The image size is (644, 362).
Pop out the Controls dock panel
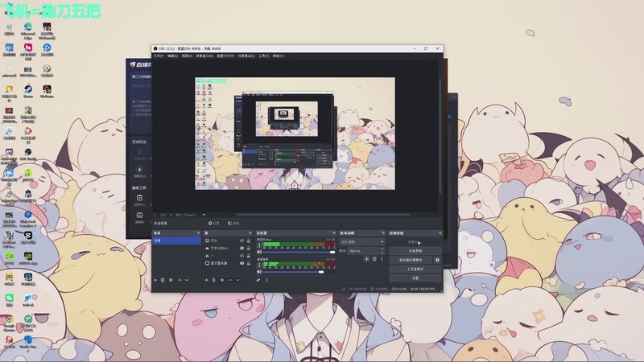(x=440, y=233)
